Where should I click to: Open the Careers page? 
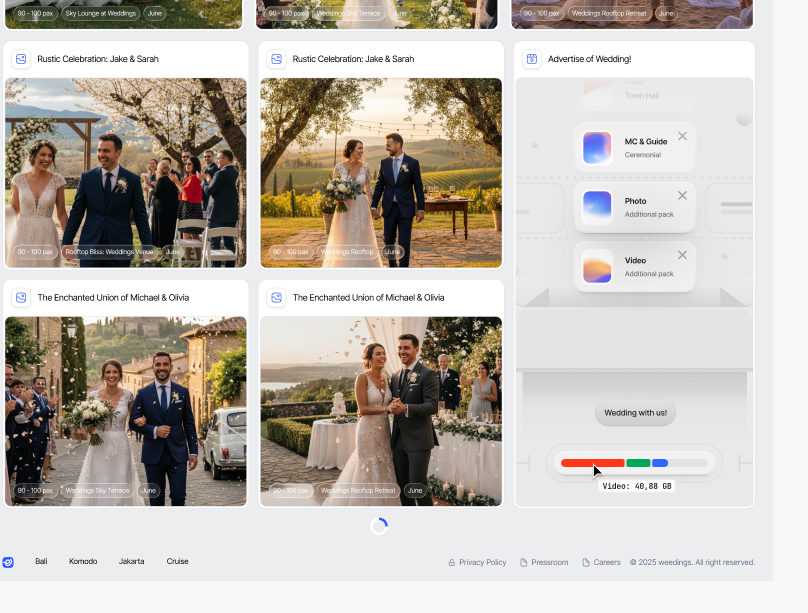pos(607,562)
